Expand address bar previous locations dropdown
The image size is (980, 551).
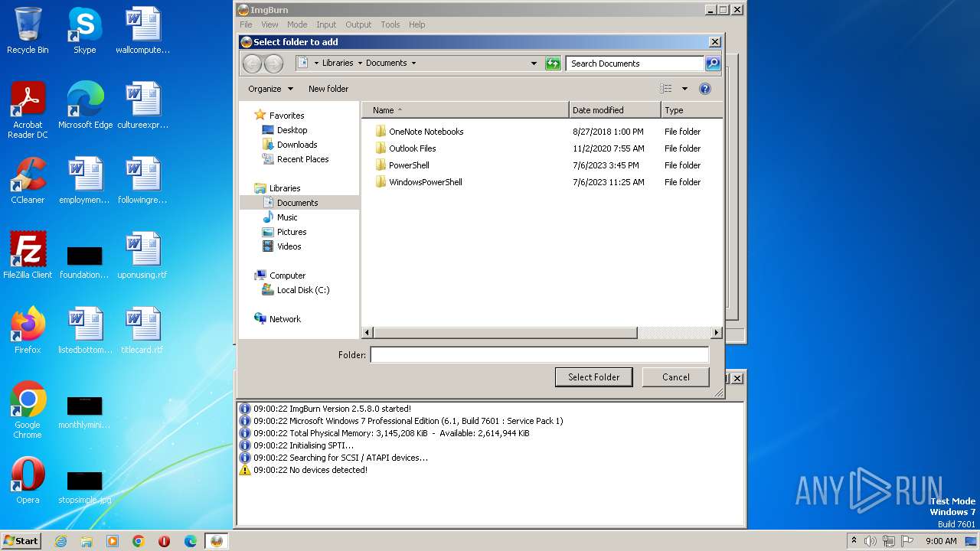click(x=534, y=64)
